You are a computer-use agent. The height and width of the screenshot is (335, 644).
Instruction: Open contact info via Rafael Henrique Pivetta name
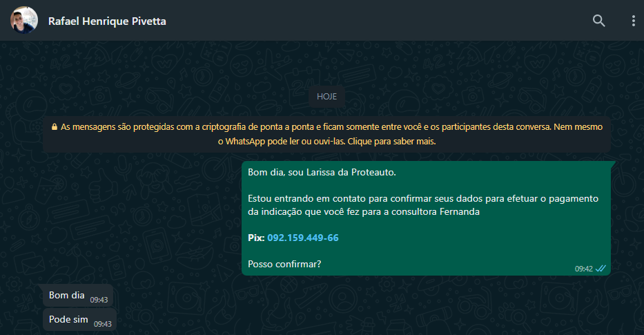point(107,21)
